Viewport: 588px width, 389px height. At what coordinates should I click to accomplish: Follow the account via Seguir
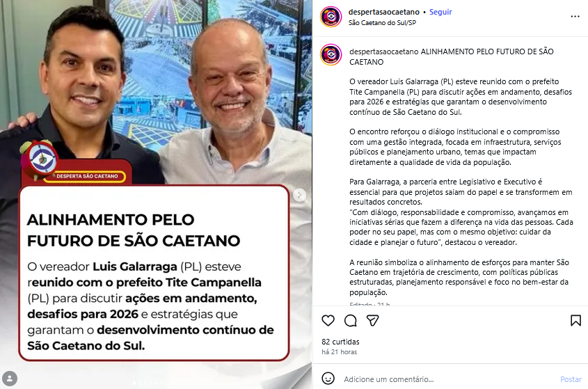pyautogui.click(x=440, y=12)
